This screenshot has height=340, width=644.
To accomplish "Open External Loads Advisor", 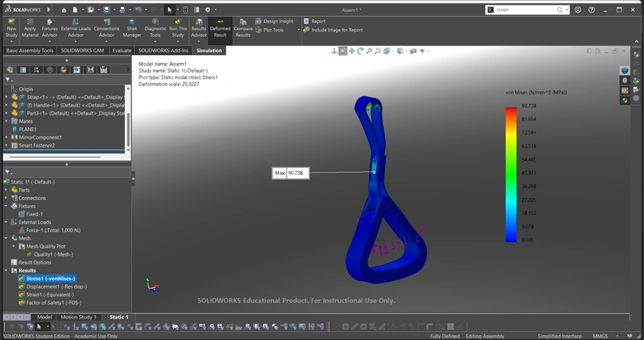I will point(76,28).
